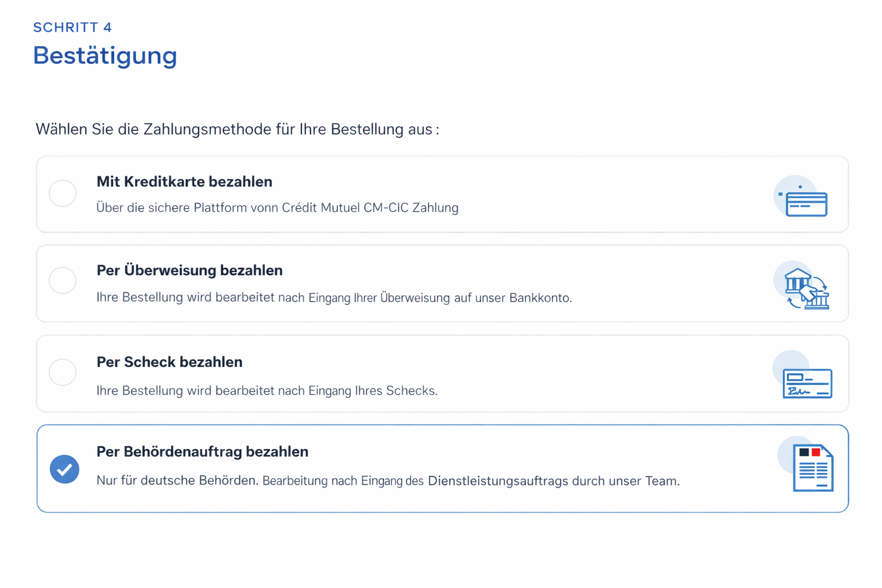Click "Per Scheck bezahlen" title
882x588 pixels.
pyautogui.click(x=169, y=362)
